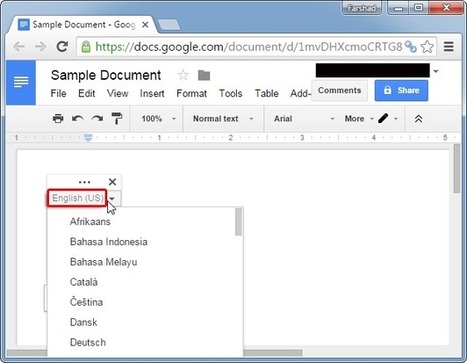Image resolution: width=467 pixels, height=363 pixels.
Task: Open the Insert menu
Action: [152, 93]
